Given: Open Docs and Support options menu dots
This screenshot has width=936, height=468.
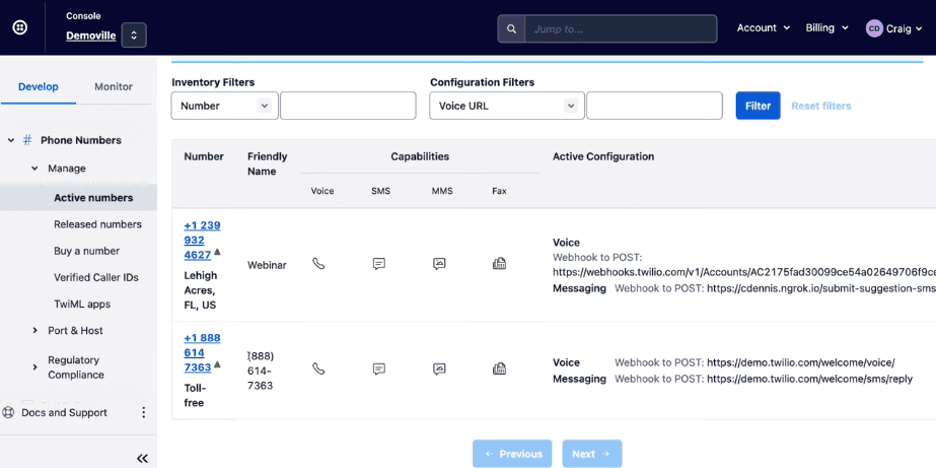Looking at the screenshot, I should 143,413.
